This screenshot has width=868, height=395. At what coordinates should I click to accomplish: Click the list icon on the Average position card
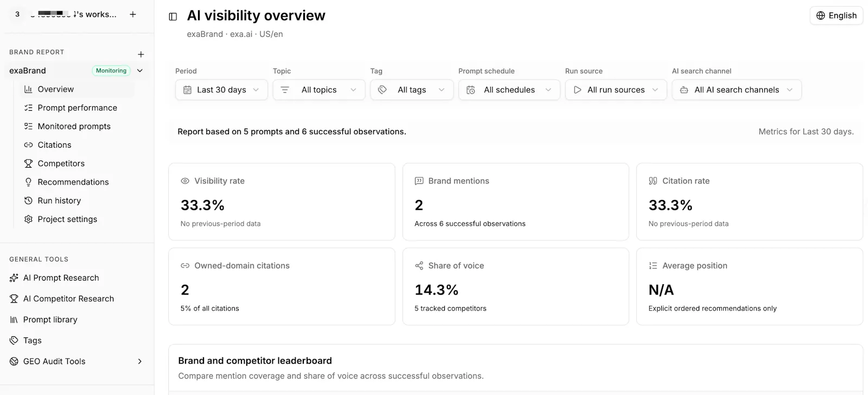(653, 266)
